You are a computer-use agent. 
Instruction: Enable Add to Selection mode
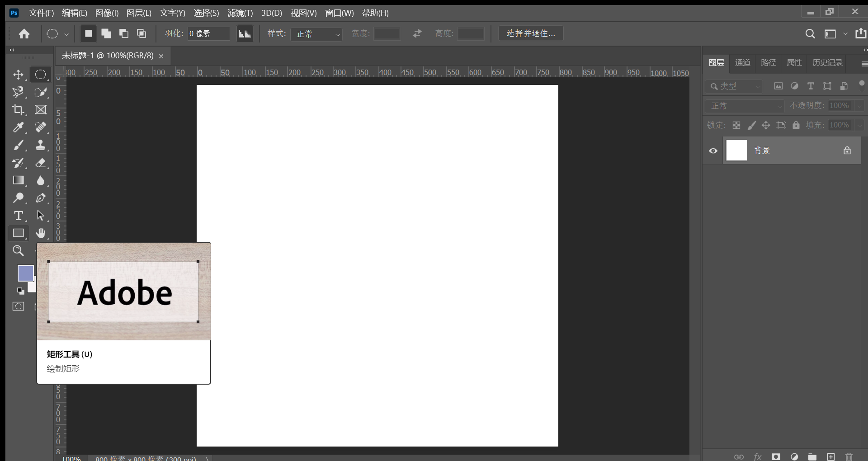click(106, 33)
